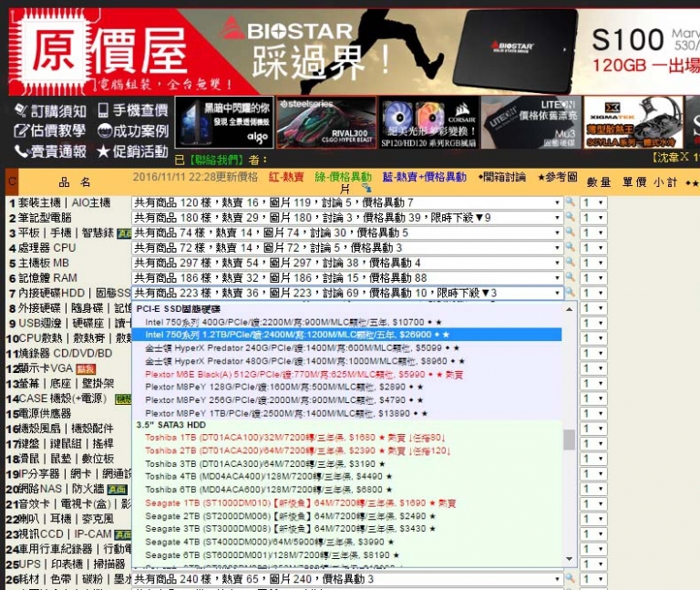Click the dropdown list scrollbar thumb

(569, 440)
